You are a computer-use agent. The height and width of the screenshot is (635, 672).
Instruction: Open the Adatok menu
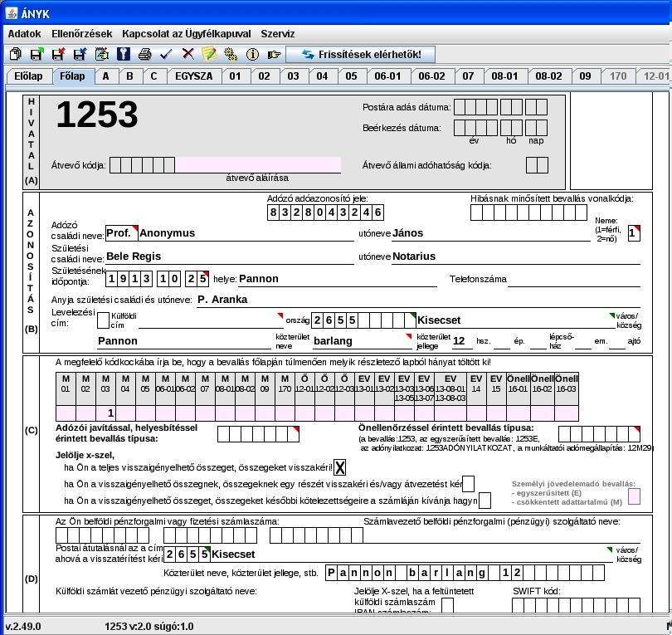click(x=24, y=34)
